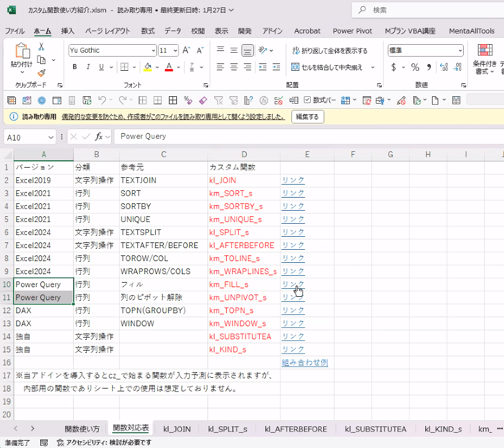Apply yellow fill color bucket

coord(147,67)
